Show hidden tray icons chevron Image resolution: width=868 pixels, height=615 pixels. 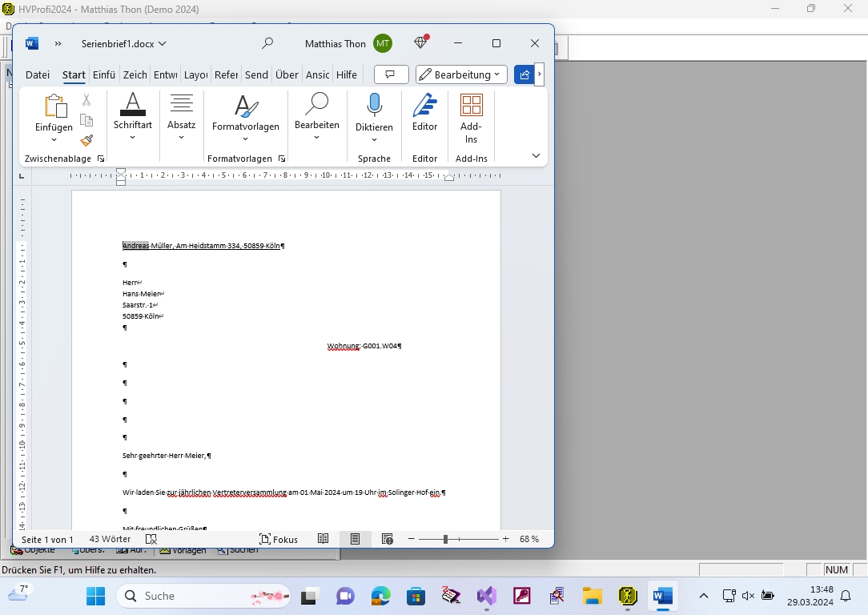(x=704, y=596)
